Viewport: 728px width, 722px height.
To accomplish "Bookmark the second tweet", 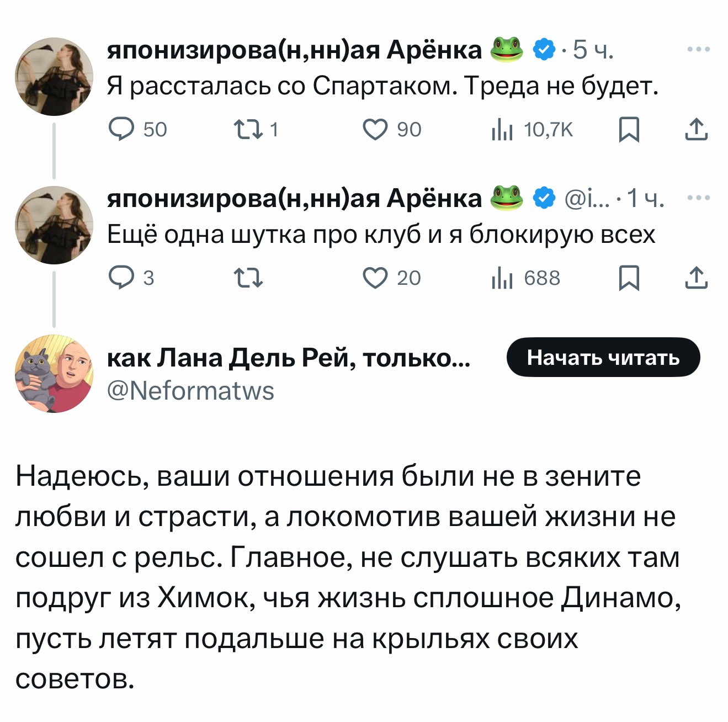I will tap(629, 278).
